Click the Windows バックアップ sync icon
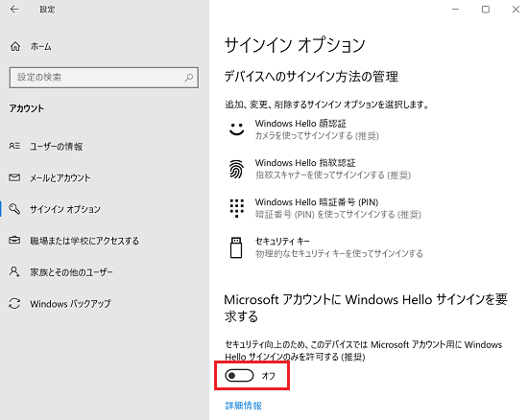Image resolution: width=528 pixels, height=420 pixels. tap(14, 303)
